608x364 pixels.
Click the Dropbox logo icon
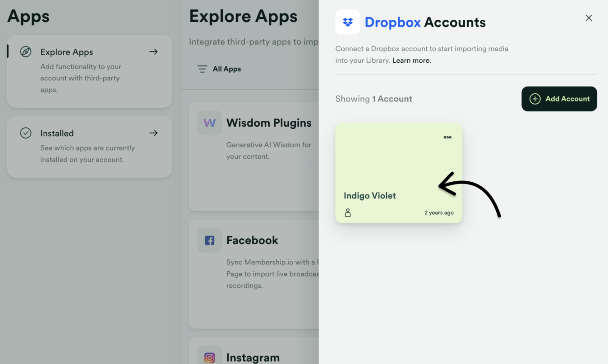tap(348, 22)
